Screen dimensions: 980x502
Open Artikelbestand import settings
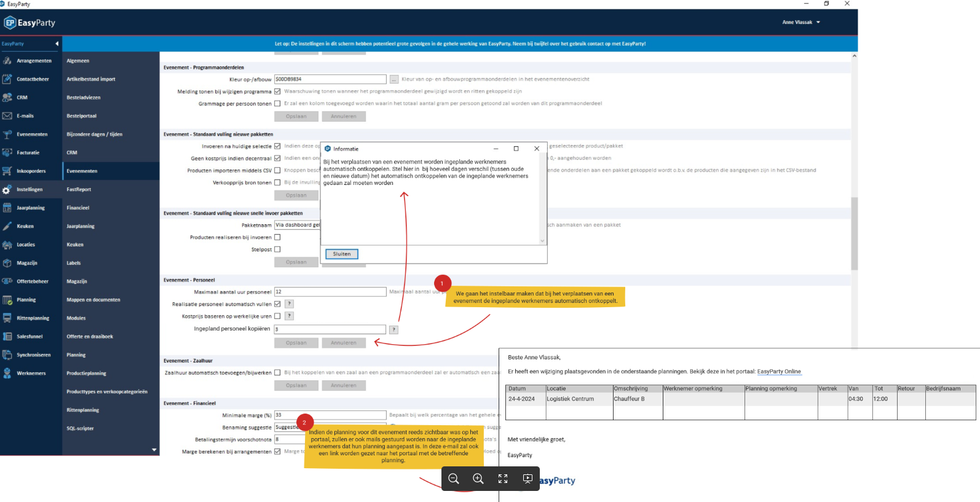[91, 79]
